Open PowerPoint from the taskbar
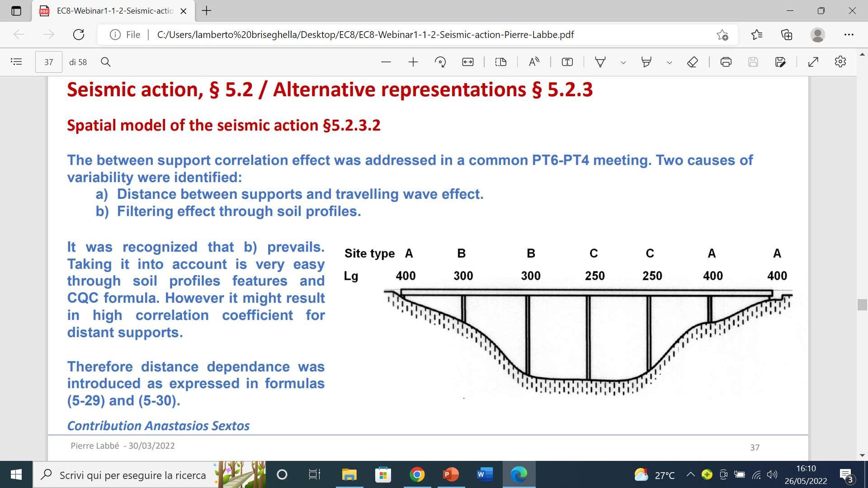The width and height of the screenshot is (868, 488). click(451, 474)
